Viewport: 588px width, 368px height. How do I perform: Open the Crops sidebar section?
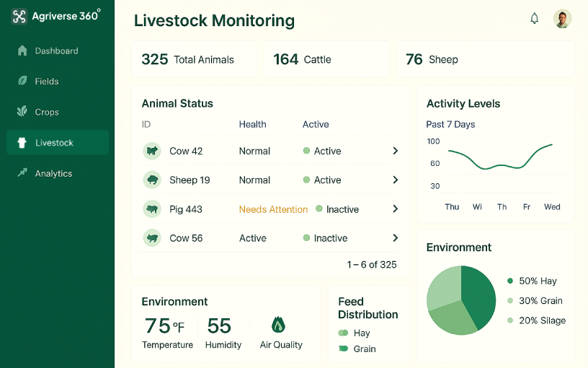47,112
